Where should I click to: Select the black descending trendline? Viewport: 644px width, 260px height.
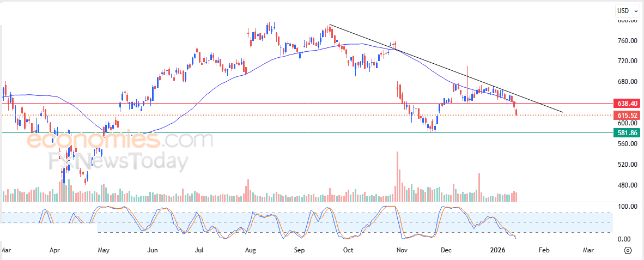(x=446, y=69)
